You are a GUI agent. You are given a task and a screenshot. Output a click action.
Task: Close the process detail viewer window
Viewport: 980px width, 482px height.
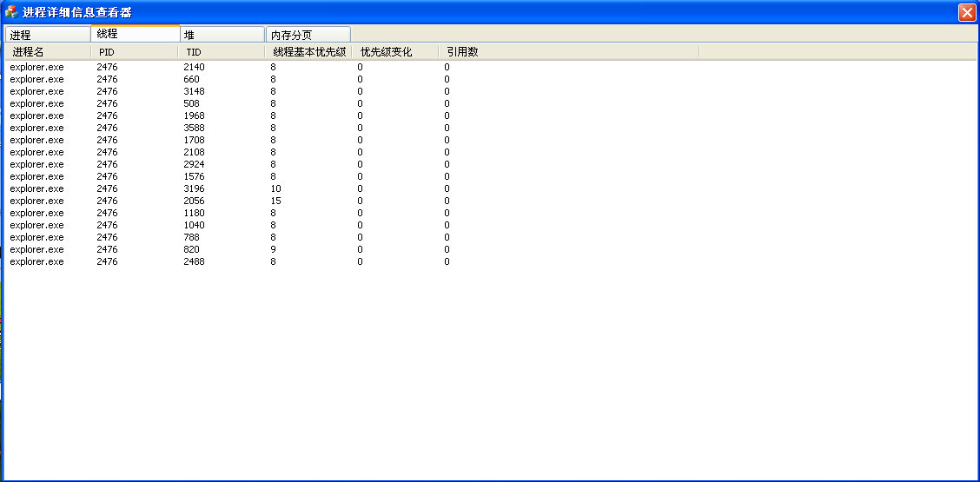point(966,12)
